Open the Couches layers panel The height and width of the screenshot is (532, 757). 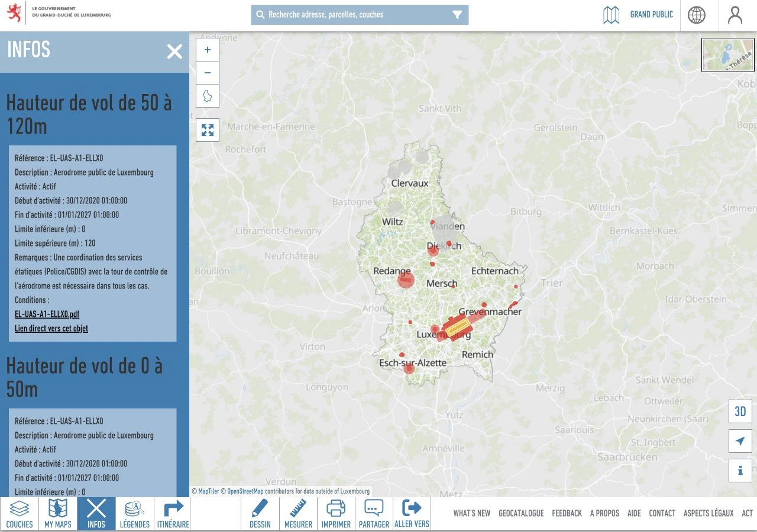(20, 514)
